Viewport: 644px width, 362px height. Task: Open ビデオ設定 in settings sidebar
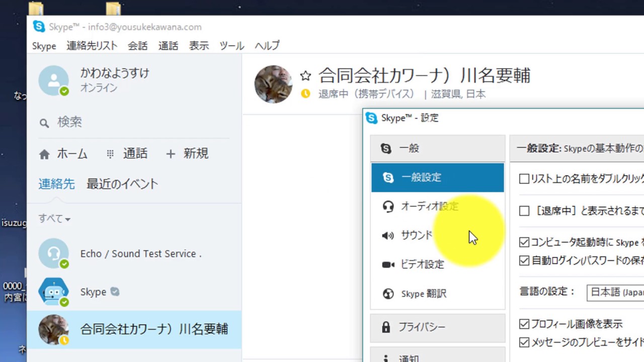click(x=438, y=264)
